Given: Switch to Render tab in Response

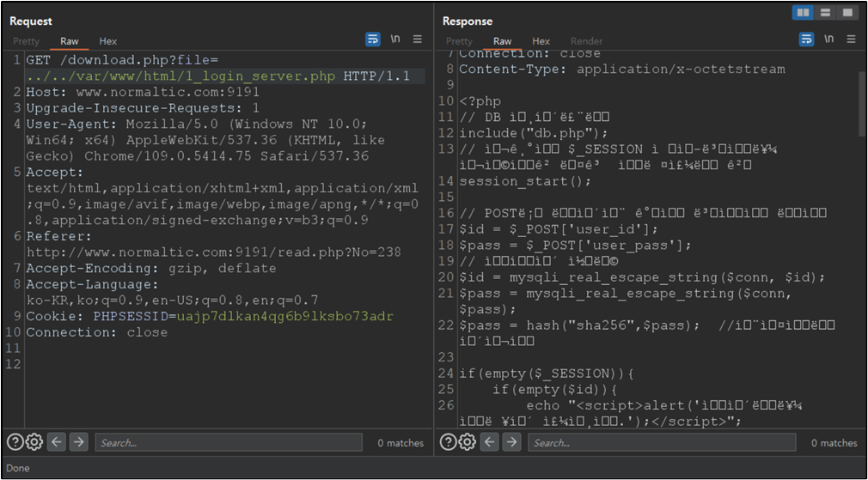Looking at the screenshot, I should tap(586, 41).
